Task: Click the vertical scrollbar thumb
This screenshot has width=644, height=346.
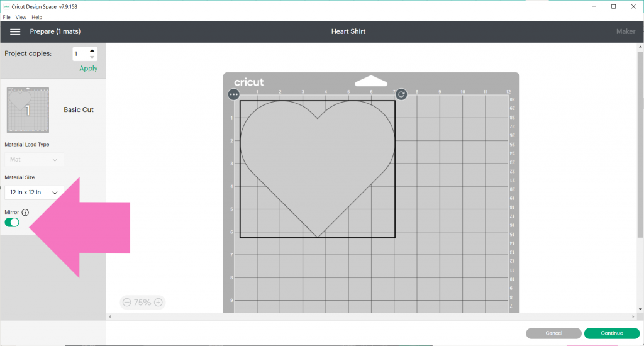Action: [x=640, y=145]
